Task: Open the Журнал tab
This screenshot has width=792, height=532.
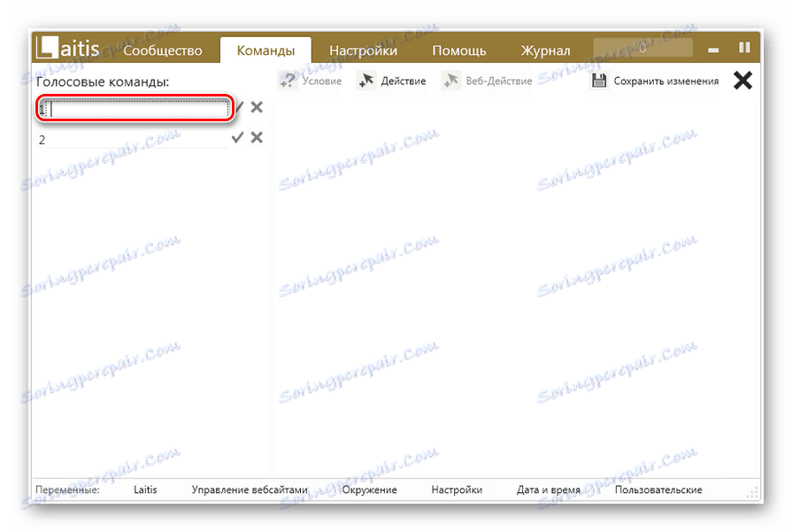Action: 545,50
